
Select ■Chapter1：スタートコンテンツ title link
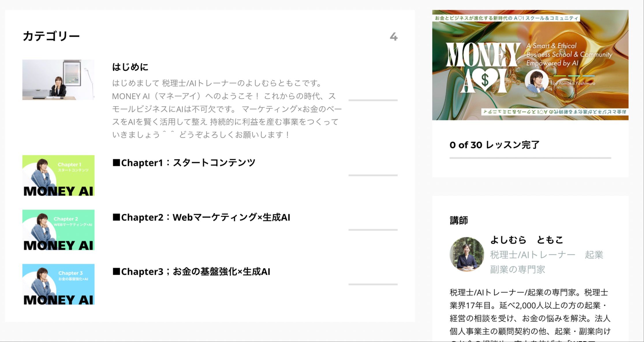pyautogui.click(x=184, y=163)
